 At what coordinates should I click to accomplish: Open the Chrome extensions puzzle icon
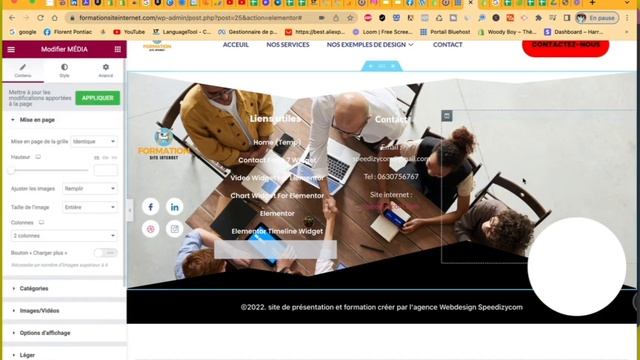click(538, 18)
